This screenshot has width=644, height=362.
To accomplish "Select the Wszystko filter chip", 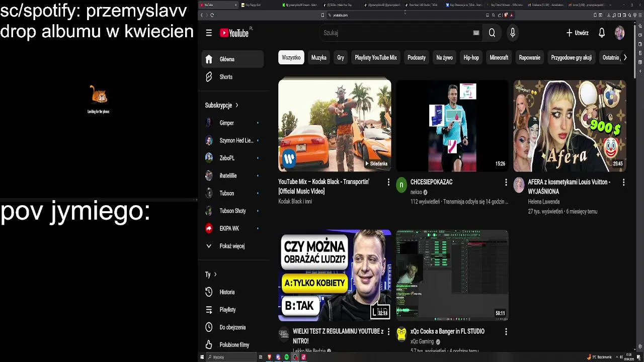I will click(x=291, y=57).
